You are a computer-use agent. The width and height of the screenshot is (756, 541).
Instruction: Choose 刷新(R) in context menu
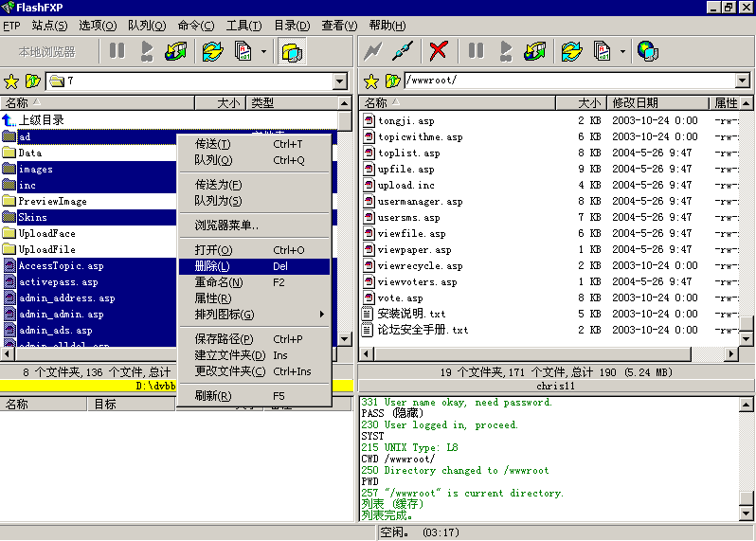click(x=255, y=396)
